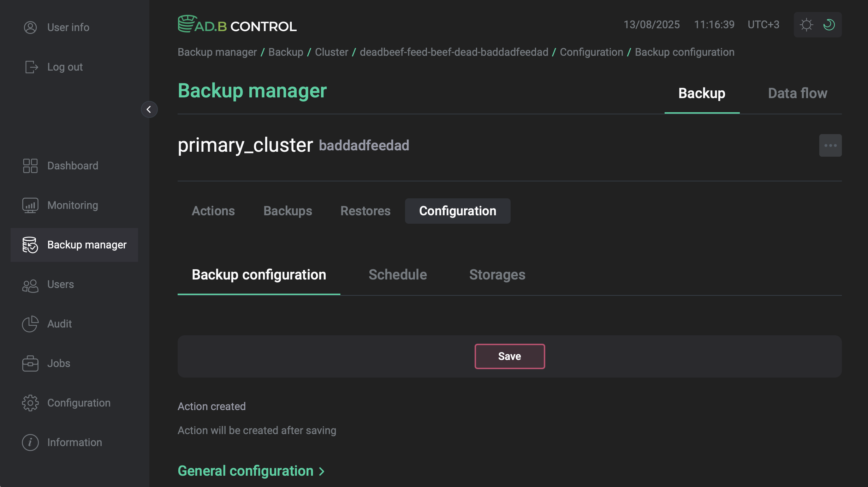Click the Save button
Screen dimensions: 868x487
[x=510, y=356]
